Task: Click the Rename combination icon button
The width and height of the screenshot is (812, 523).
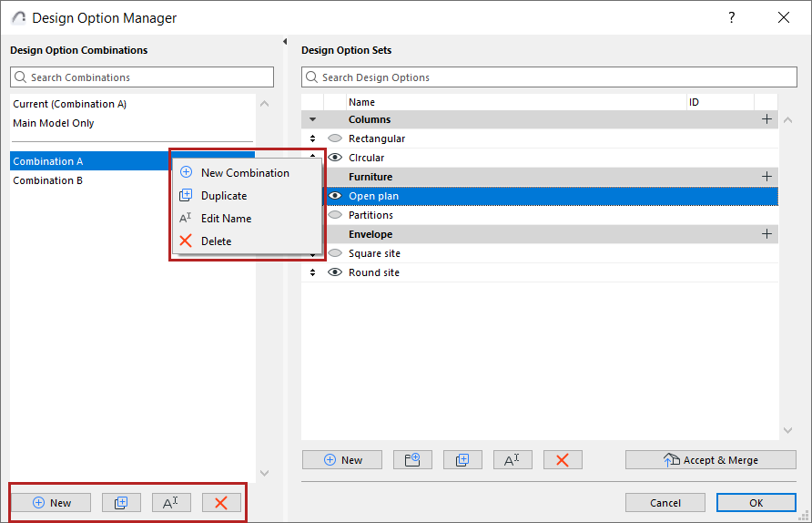Action: coord(171,502)
